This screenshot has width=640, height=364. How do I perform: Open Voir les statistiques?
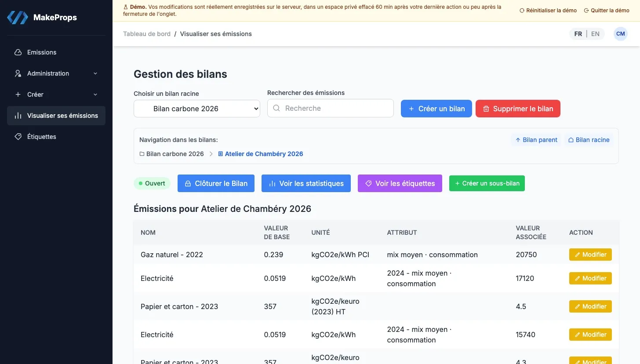click(x=306, y=183)
